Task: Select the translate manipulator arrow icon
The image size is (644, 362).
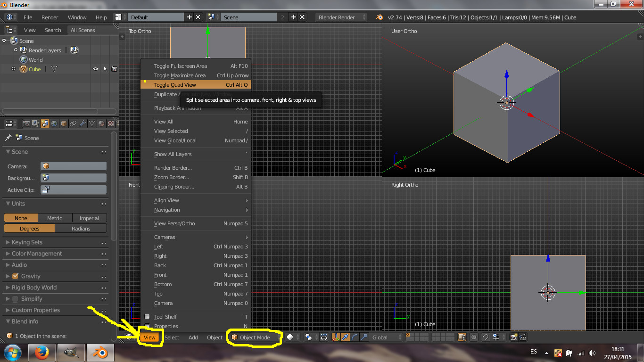Action: tap(345, 337)
